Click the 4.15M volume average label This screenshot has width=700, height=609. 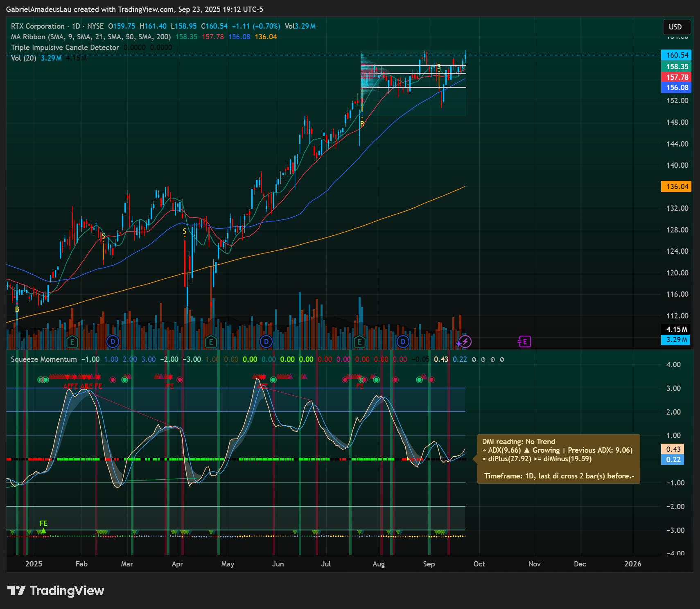(676, 329)
